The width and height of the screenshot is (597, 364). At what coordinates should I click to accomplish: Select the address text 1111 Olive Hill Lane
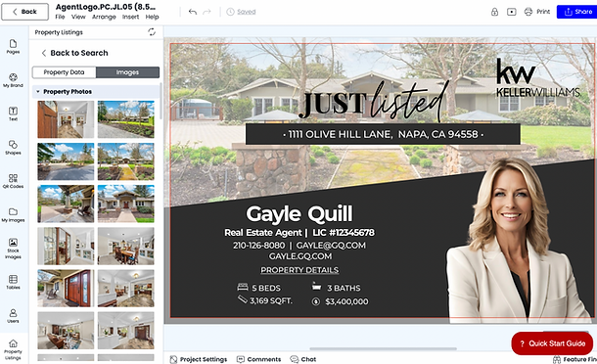pyautogui.click(x=383, y=134)
